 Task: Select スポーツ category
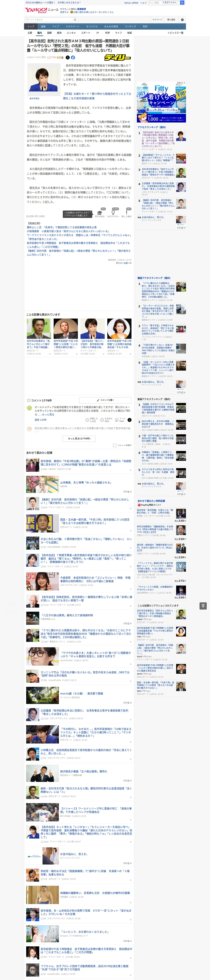(86, 33)
